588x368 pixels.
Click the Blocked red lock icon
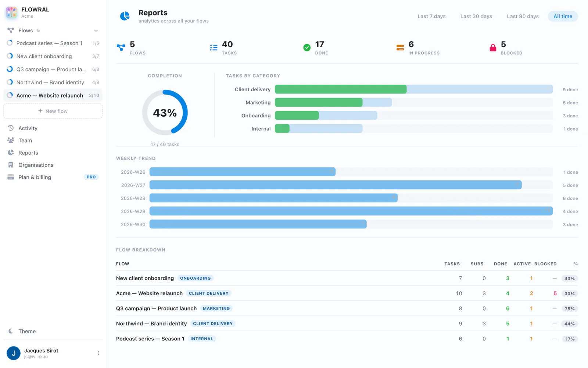tap(493, 47)
